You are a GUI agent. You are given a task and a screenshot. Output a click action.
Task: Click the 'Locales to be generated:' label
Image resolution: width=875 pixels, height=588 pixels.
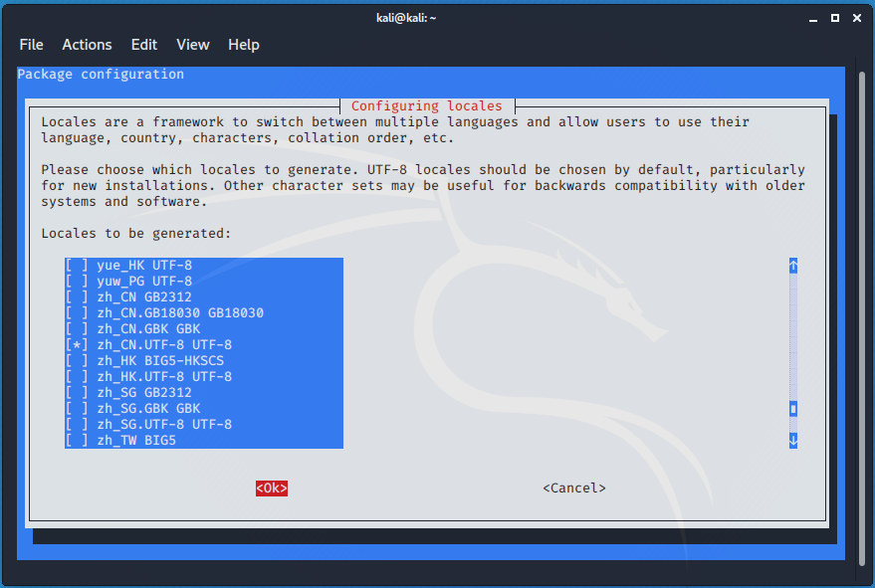click(x=135, y=233)
